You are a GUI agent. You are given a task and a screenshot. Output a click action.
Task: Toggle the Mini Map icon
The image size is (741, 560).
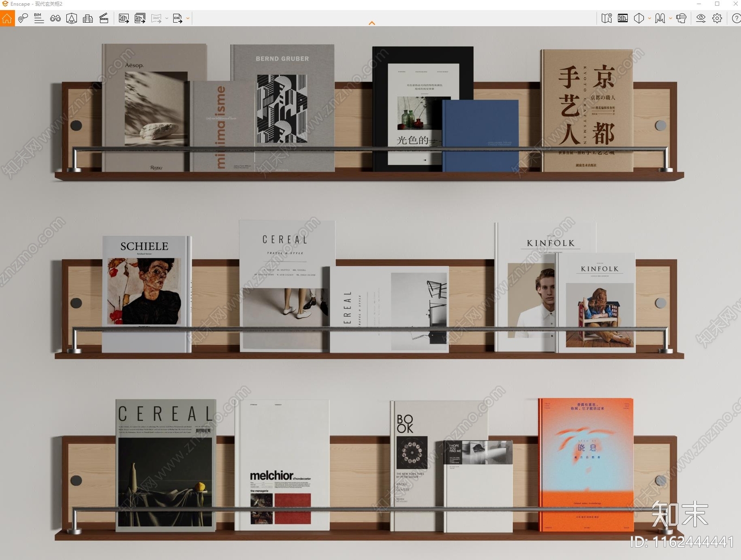click(x=607, y=19)
